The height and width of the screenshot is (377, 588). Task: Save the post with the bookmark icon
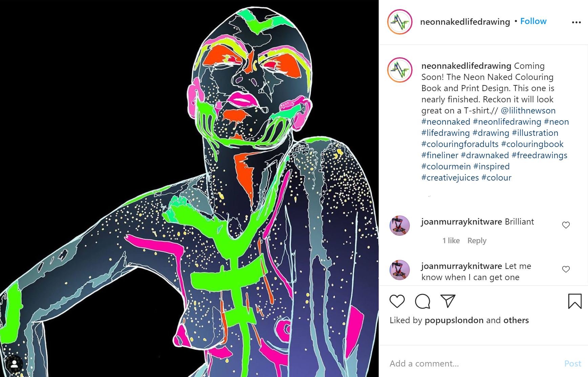(575, 301)
